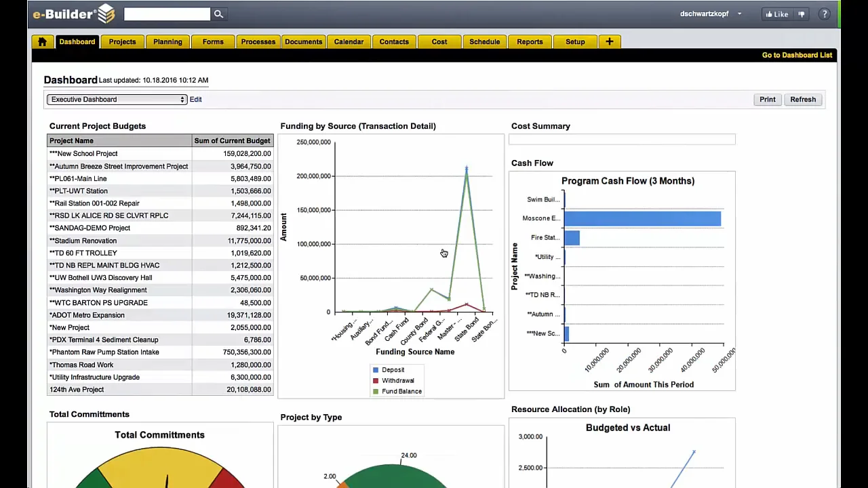Click the Fire Stat... cash flow bar

[572, 238]
